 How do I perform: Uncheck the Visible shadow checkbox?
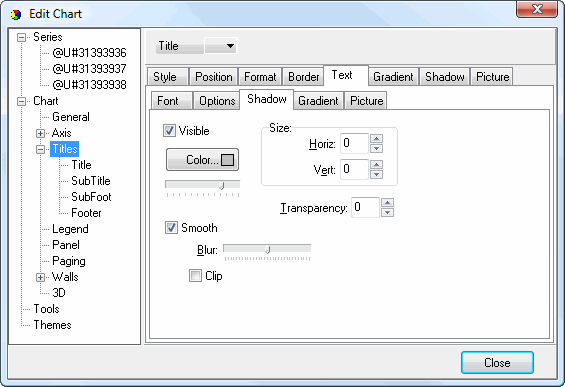click(x=169, y=130)
